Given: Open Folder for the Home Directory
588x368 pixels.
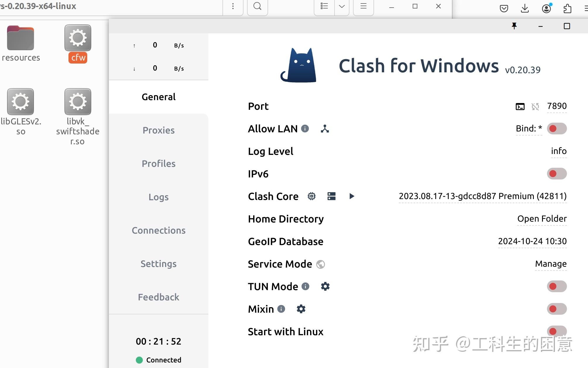Looking at the screenshot, I should point(542,219).
